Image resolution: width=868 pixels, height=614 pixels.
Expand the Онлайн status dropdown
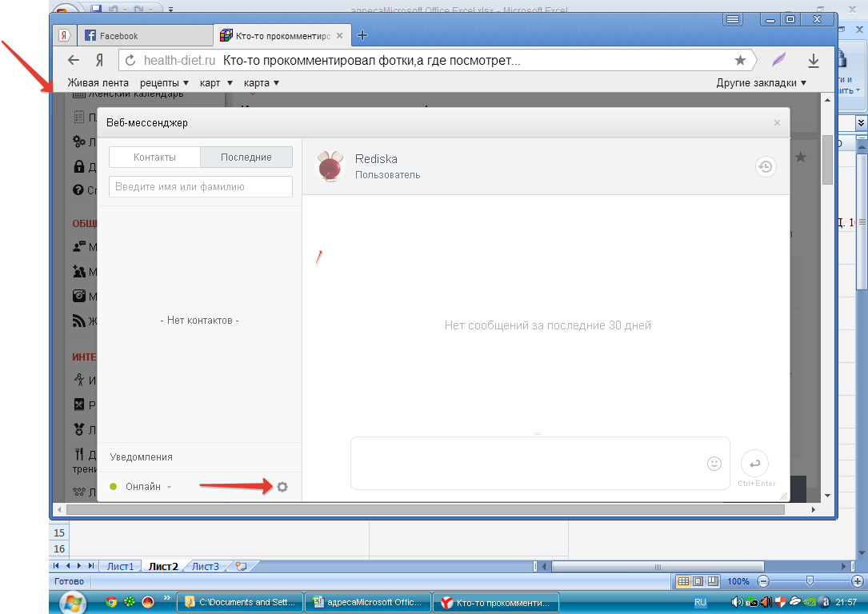click(x=148, y=487)
